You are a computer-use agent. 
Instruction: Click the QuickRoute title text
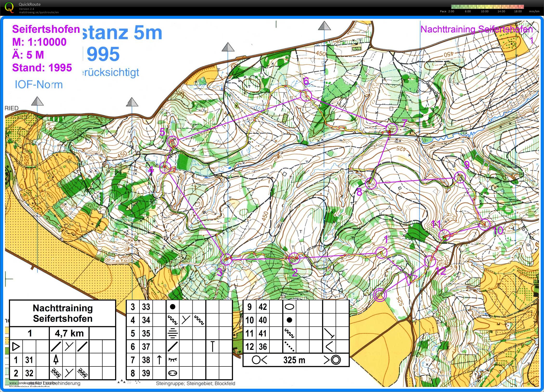[30, 4]
